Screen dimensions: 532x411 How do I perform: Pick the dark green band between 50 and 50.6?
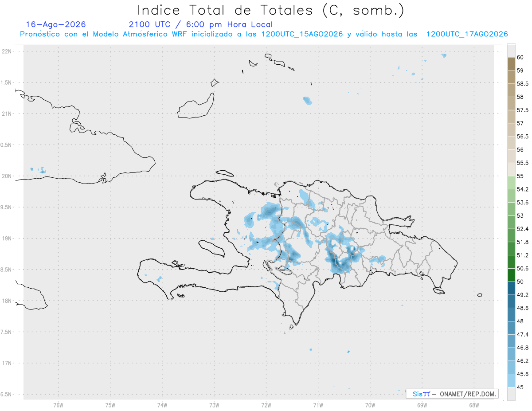pyautogui.click(x=511, y=275)
